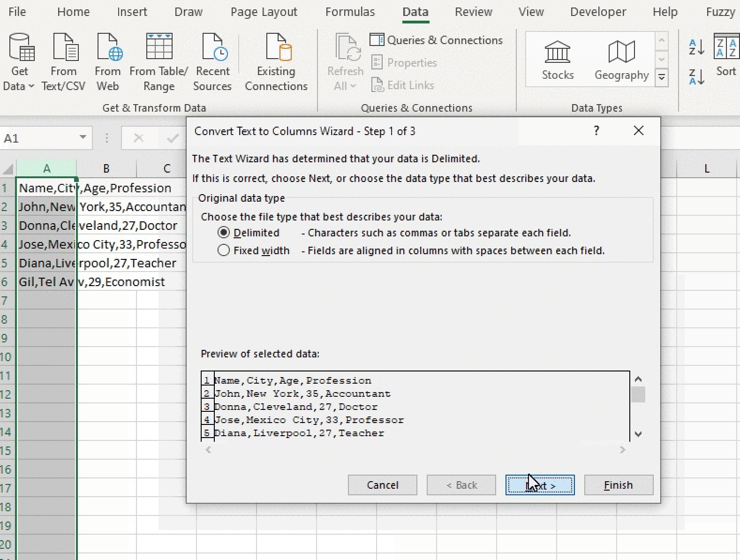Select column B header

coord(106,168)
